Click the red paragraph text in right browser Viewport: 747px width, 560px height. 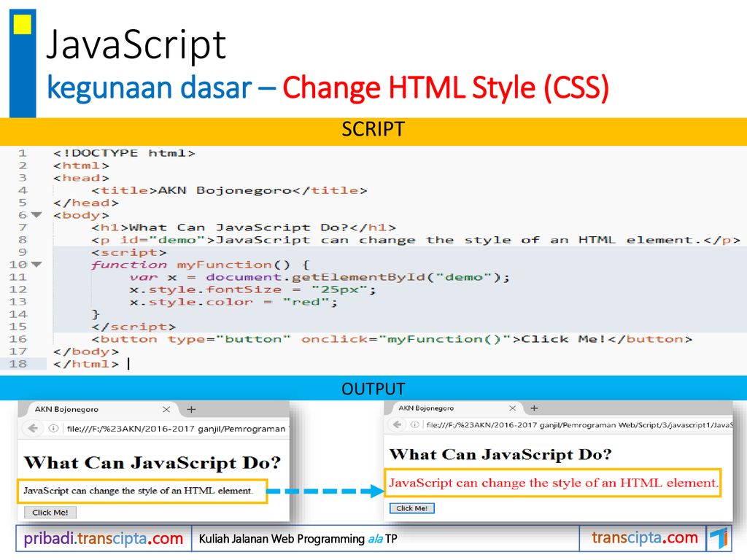coord(554,483)
